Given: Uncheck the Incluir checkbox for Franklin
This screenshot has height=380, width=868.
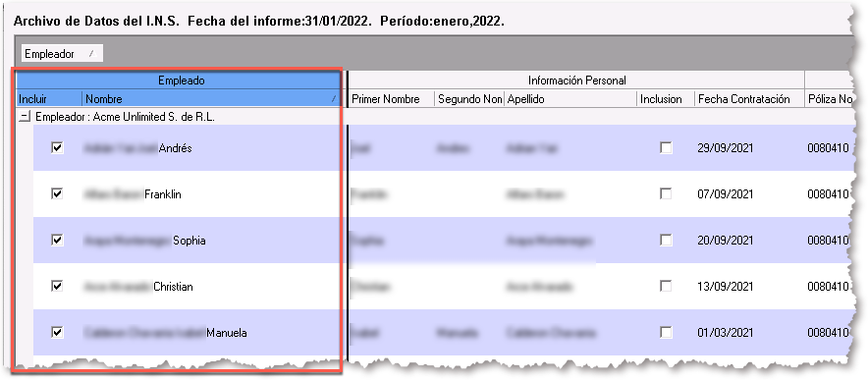Looking at the screenshot, I should click(x=57, y=193).
